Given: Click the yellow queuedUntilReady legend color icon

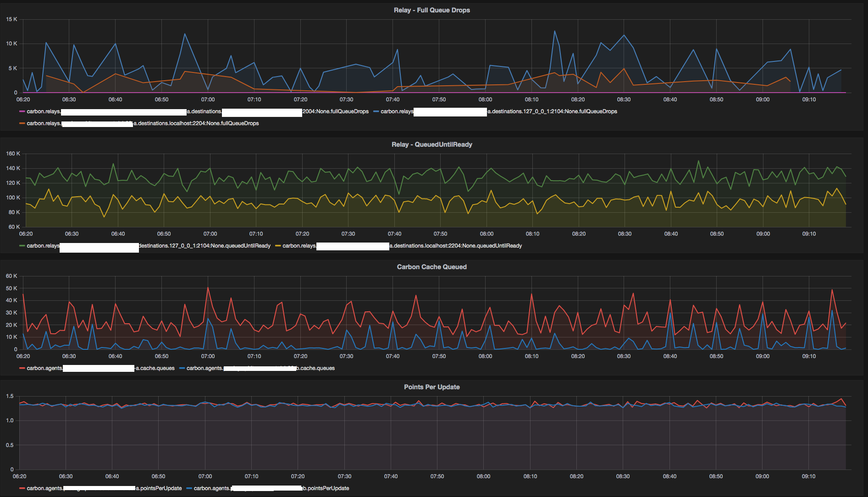Looking at the screenshot, I should 277,246.
